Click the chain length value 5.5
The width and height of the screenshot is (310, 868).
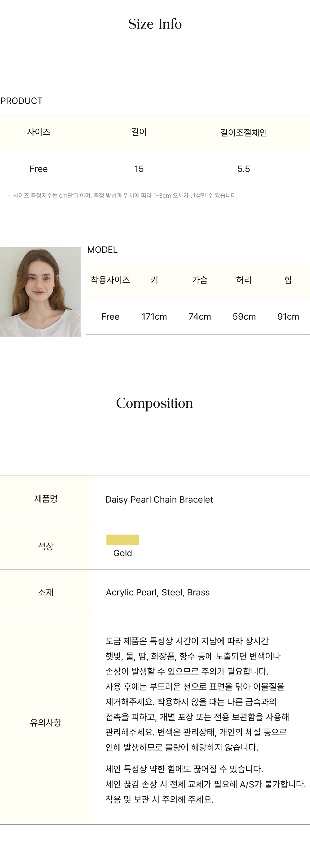point(244,169)
